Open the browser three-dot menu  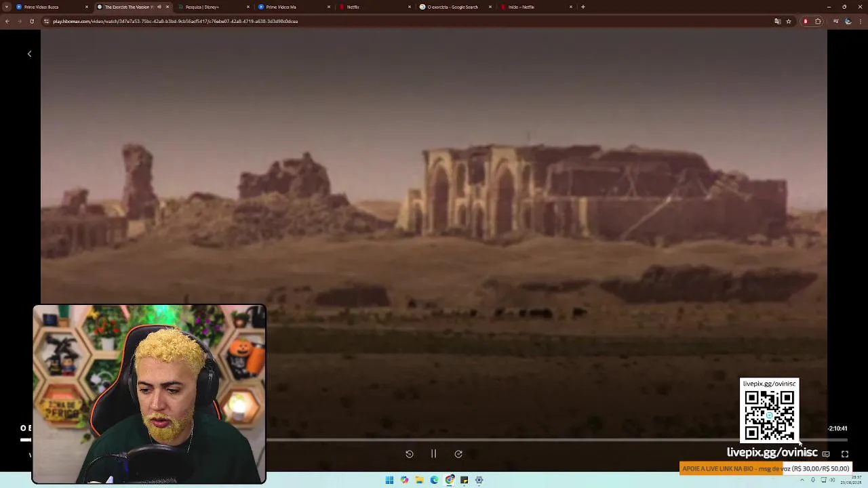pos(861,21)
